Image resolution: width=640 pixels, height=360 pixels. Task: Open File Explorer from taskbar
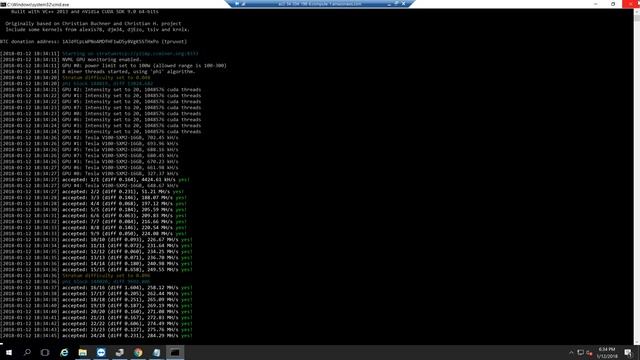click(x=83, y=352)
